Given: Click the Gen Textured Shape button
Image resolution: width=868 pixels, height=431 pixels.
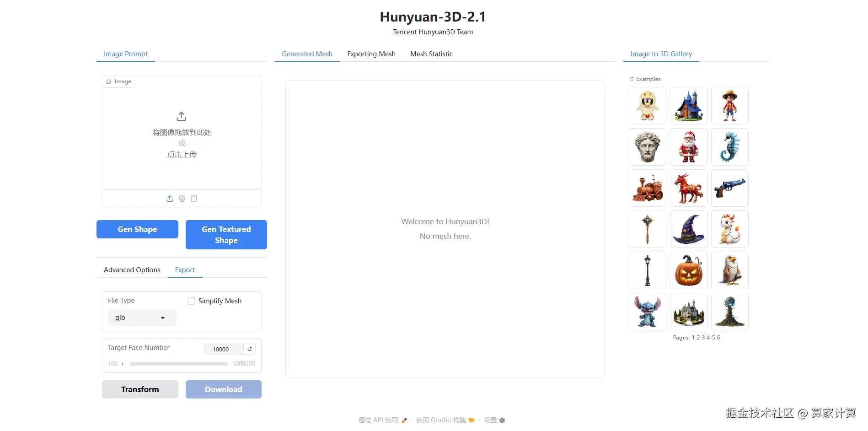Looking at the screenshot, I should point(226,235).
